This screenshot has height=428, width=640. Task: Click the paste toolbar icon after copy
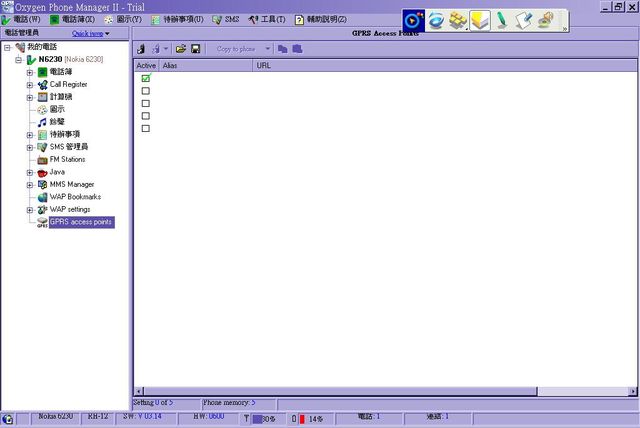(298, 49)
